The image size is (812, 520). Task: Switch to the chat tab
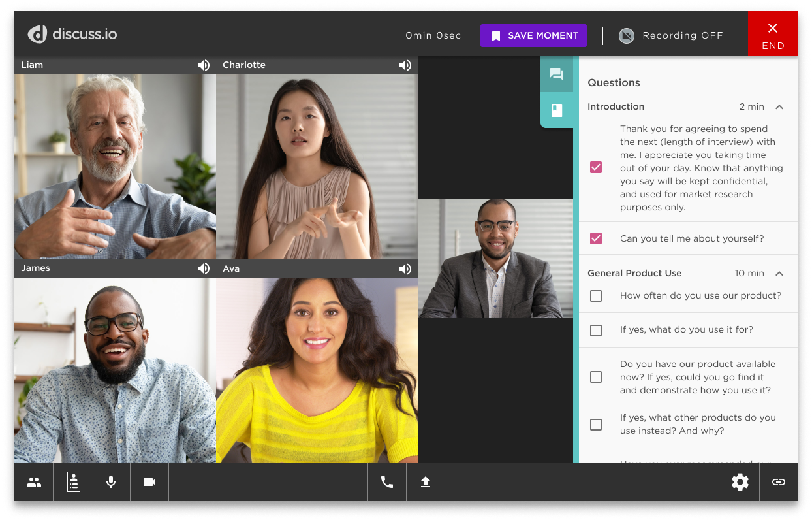click(557, 74)
